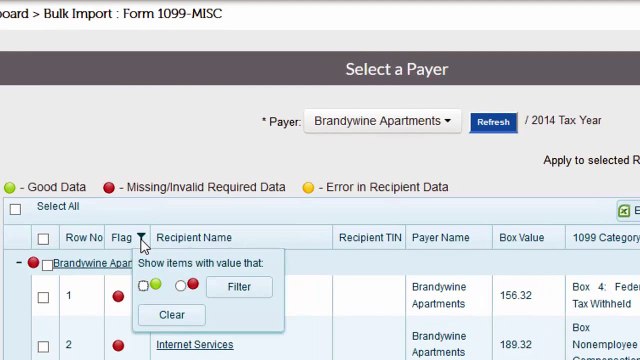Choose the green flag filter option
Image resolution: width=640 pixels, height=360 pixels.
point(143,286)
